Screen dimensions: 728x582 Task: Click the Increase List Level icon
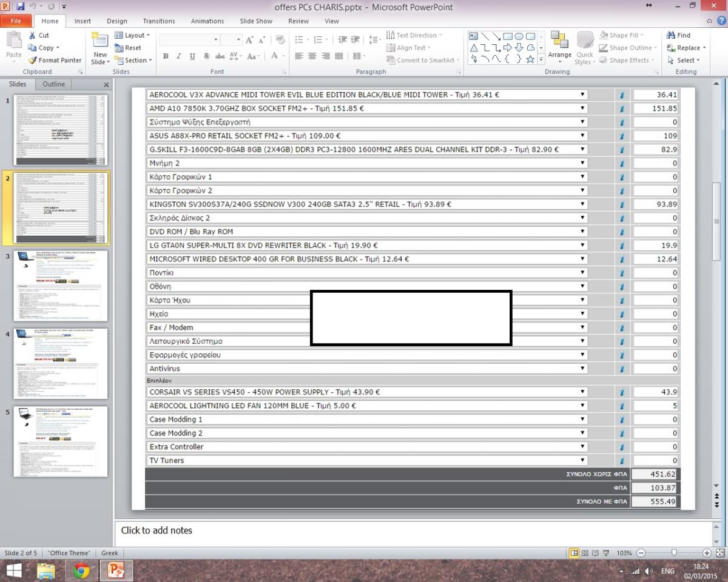(356, 40)
